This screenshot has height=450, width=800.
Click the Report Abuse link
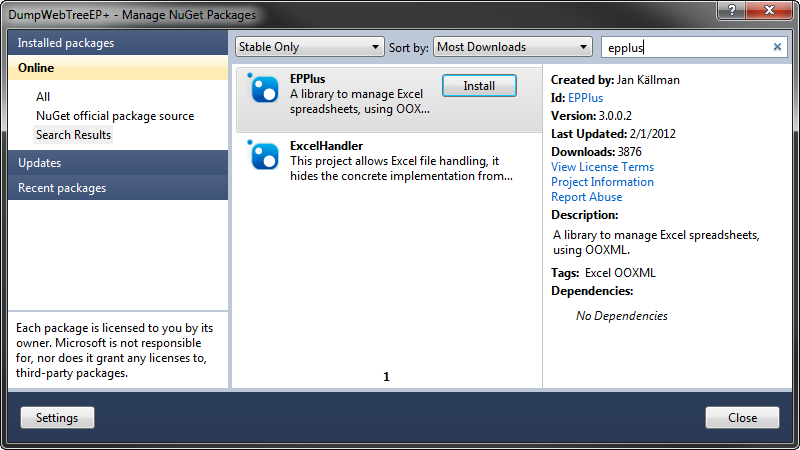point(586,197)
